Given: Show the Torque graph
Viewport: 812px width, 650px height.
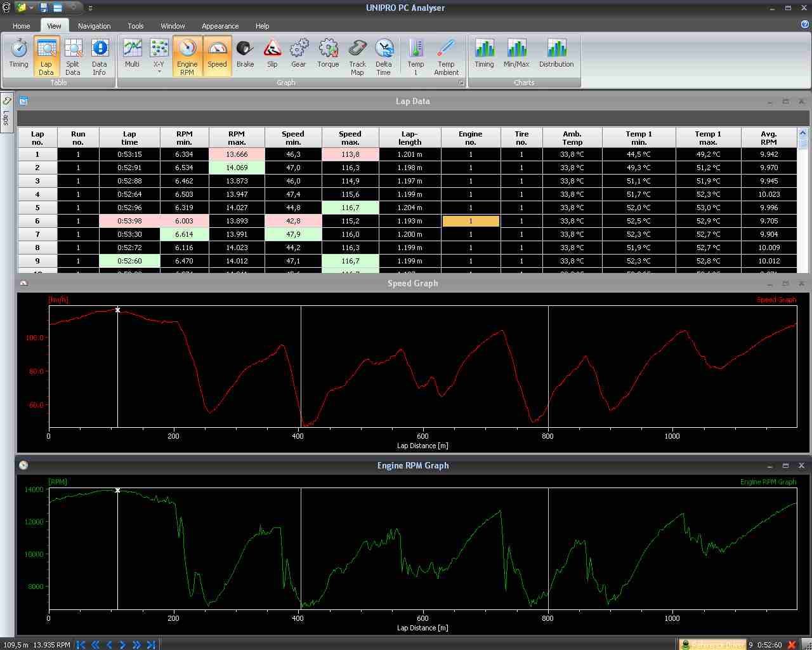Looking at the screenshot, I should [x=328, y=55].
